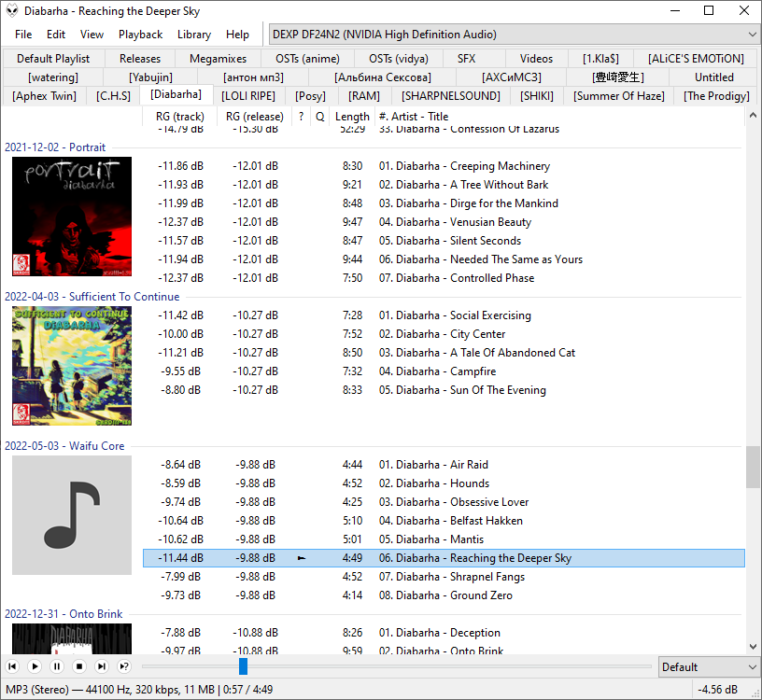Click the random playback button
This screenshot has width=762, height=700.
(x=124, y=666)
